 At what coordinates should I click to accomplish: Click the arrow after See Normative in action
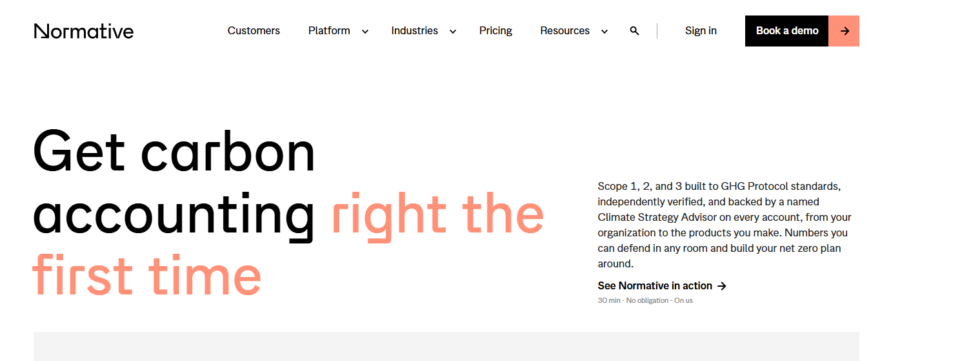(x=722, y=286)
